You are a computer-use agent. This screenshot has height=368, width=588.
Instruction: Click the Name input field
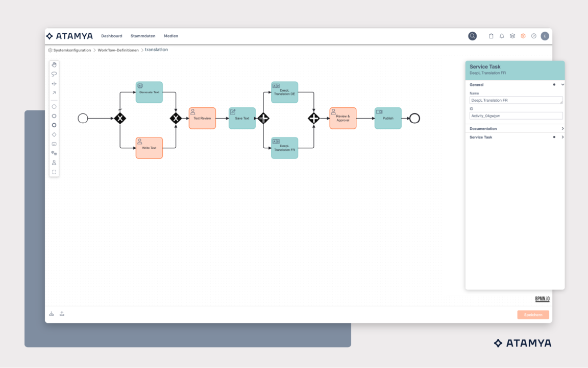point(516,100)
